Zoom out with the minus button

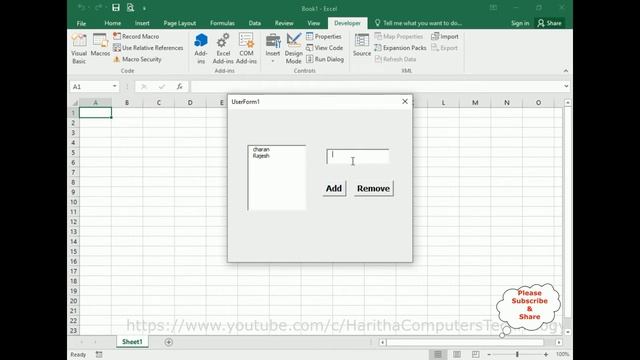coord(489,354)
